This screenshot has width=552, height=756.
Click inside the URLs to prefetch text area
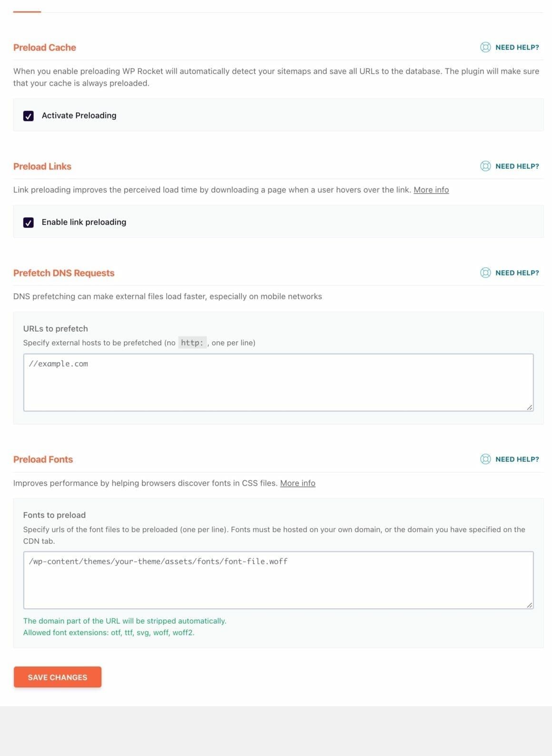coord(278,381)
